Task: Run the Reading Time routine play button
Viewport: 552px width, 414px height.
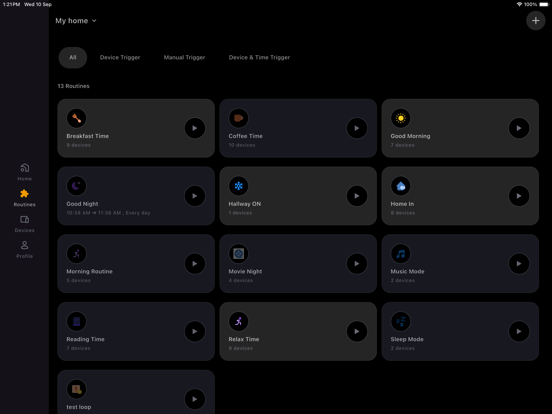Action: pyautogui.click(x=195, y=331)
